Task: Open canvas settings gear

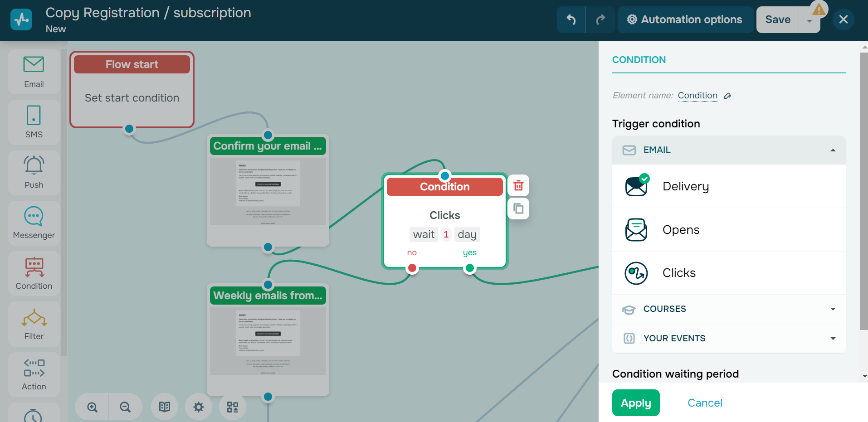Action: pos(199,407)
